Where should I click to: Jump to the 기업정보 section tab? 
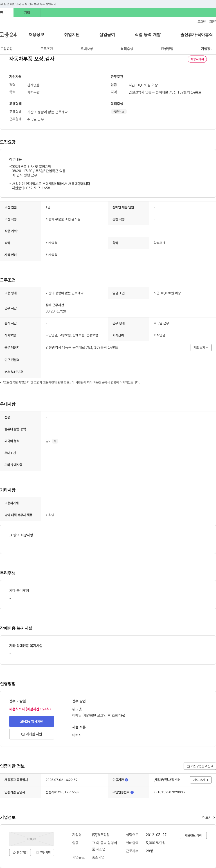pyautogui.click(x=207, y=49)
